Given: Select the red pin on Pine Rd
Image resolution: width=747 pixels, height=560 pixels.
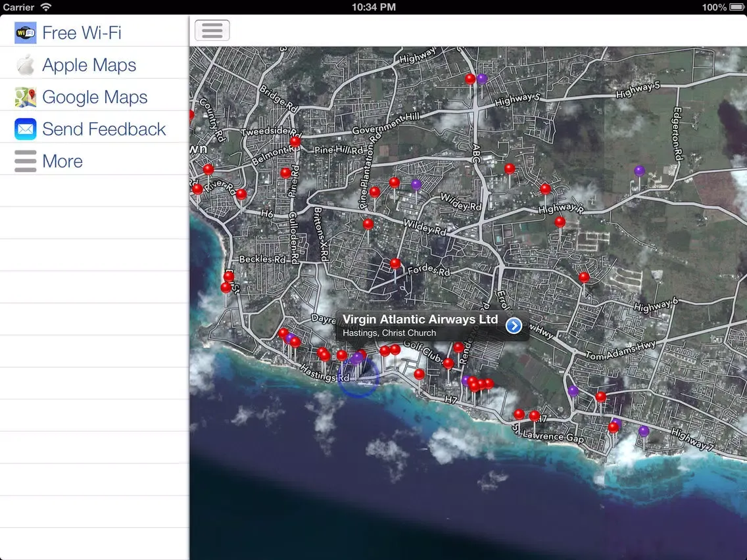Looking at the screenshot, I should coord(285,173).
